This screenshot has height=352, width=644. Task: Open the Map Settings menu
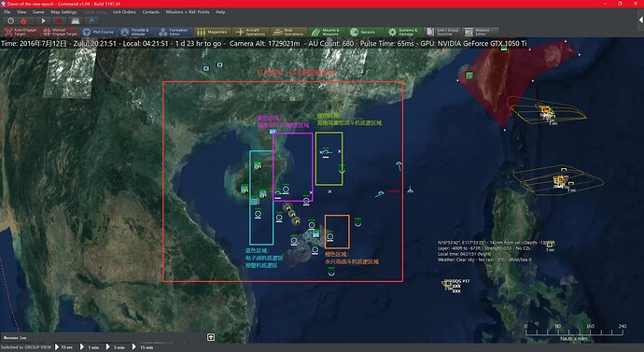click(63, 12)
